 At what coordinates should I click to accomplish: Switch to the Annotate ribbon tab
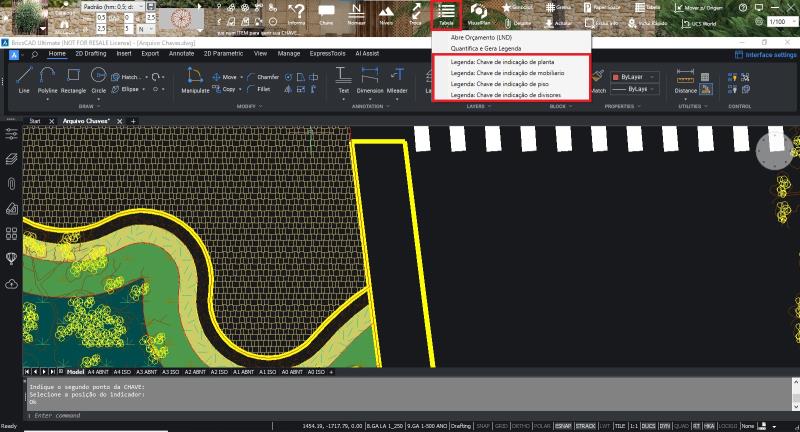coord(181,53)
